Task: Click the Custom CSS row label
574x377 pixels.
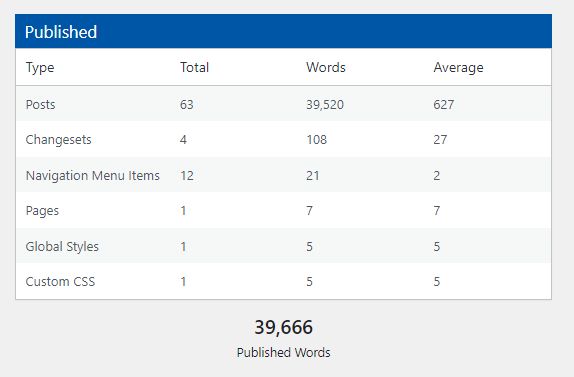Action: [x=60, y=281]
